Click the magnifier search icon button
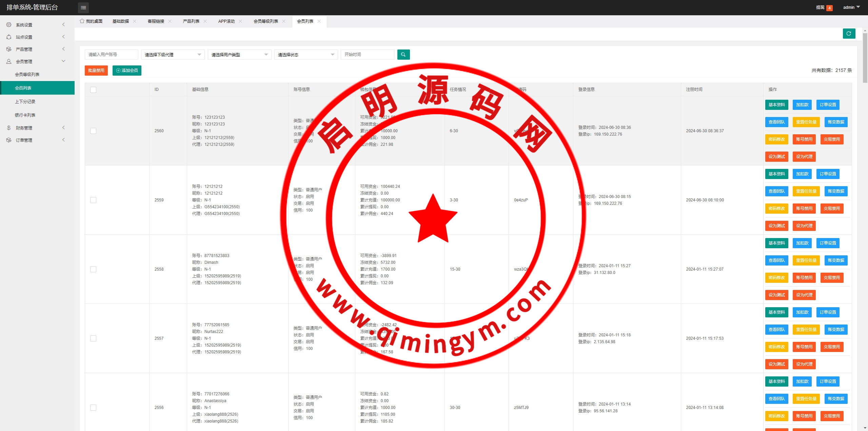The height and width of the screenshot is (431, 868). point(403,55)
